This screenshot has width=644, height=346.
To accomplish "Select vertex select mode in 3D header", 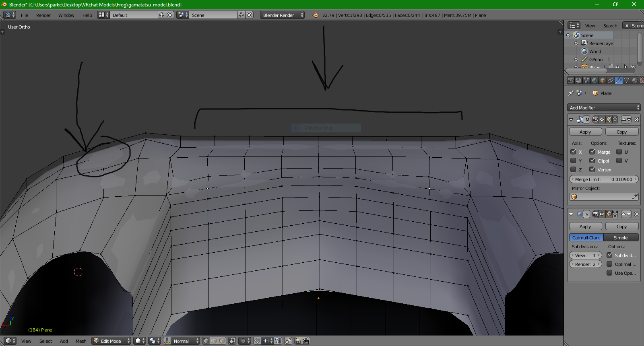I will click(x=206, y=341).
